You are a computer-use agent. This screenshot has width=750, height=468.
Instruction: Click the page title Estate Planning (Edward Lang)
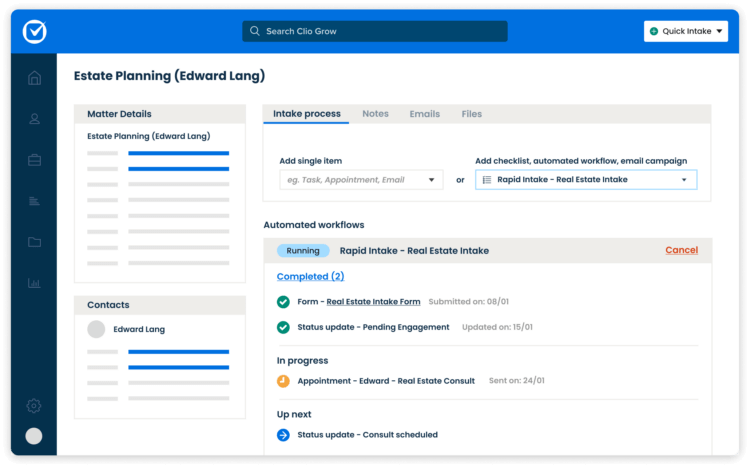(169, 76)
